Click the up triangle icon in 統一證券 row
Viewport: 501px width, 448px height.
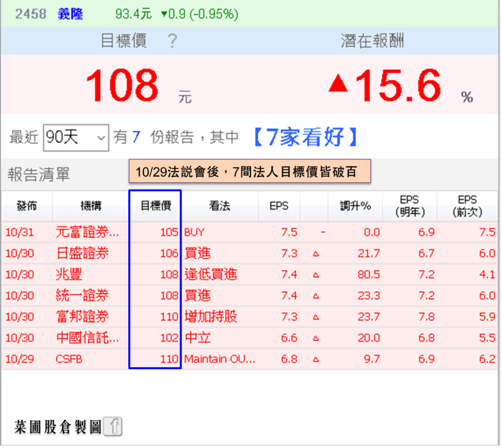(x=316, y=296)
